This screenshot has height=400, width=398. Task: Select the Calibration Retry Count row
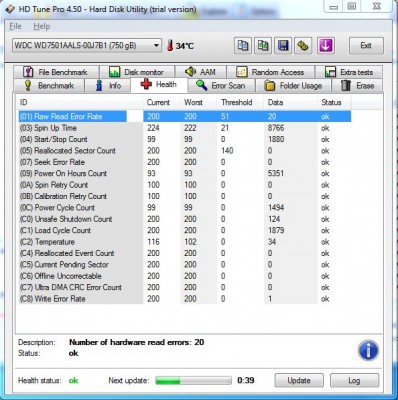click(x=185, y=196)
